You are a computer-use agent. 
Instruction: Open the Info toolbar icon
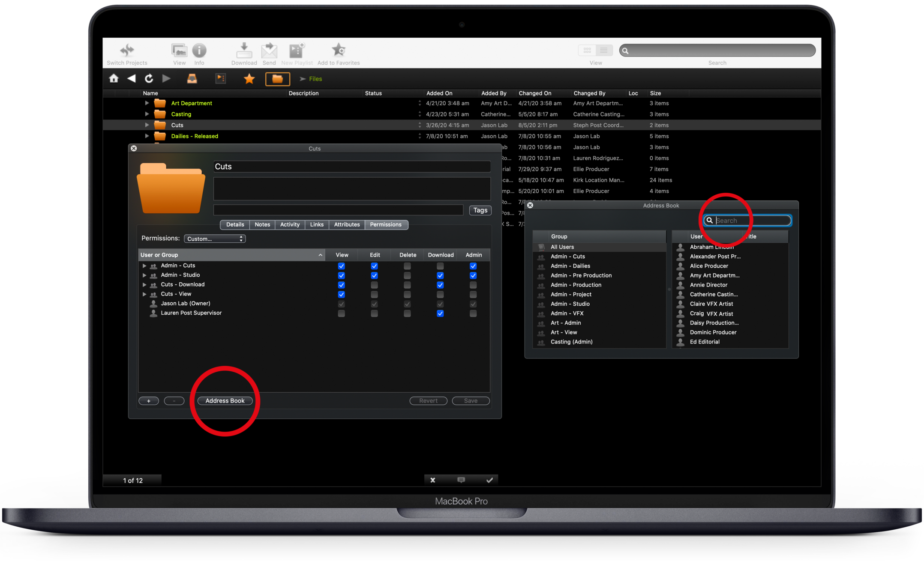coord(199,51)
